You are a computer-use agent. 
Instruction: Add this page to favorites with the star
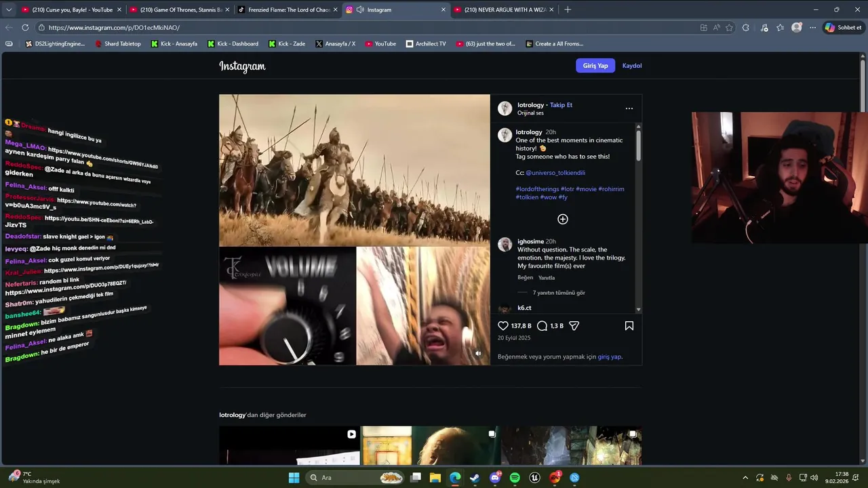pos(730,28)
